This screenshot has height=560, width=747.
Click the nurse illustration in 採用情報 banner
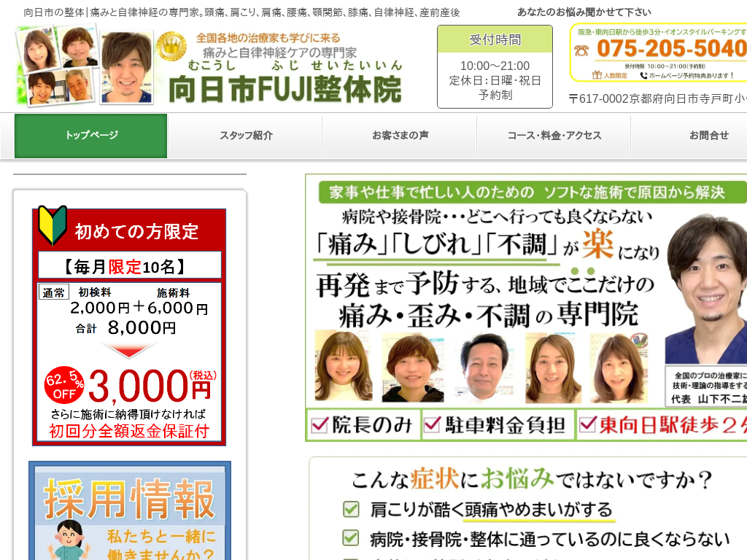pyautogui.click(x=69, y=541)
